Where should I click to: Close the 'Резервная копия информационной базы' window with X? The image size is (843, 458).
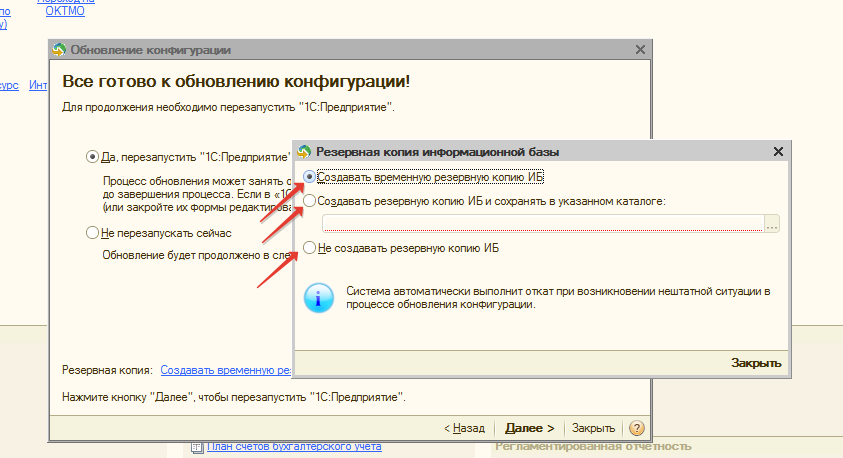(x=777, y=152)
